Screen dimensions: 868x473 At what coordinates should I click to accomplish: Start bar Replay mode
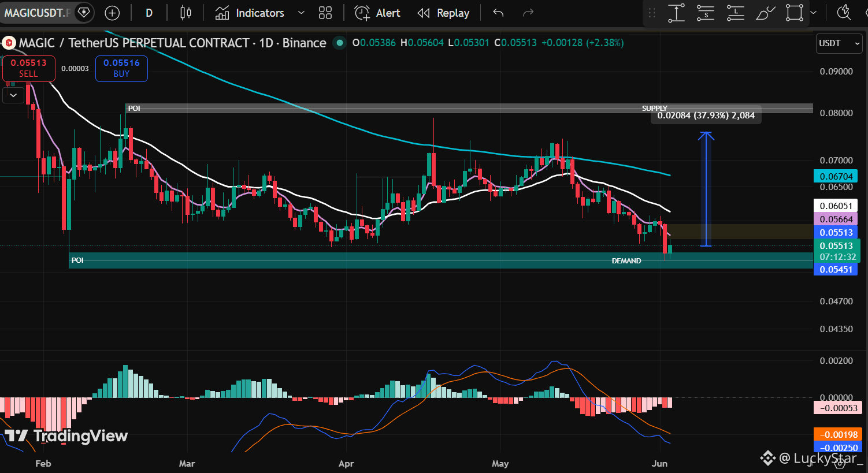pos(443,13)
